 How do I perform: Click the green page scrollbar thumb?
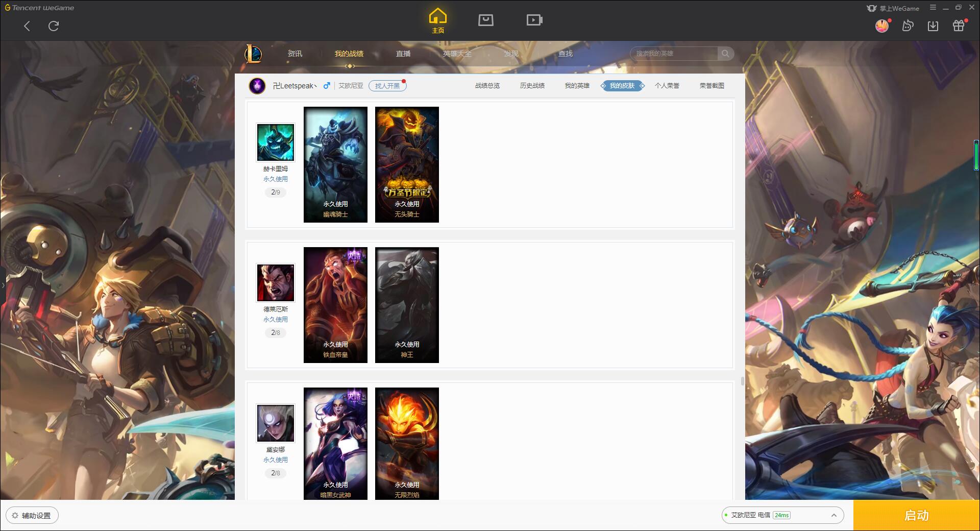point(976,155)
